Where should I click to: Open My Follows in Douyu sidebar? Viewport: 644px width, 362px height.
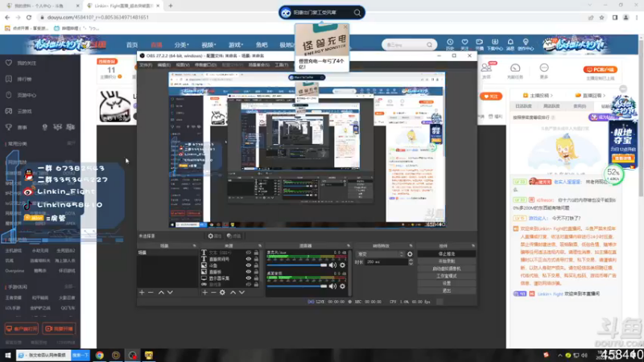(x=27, y=64)
